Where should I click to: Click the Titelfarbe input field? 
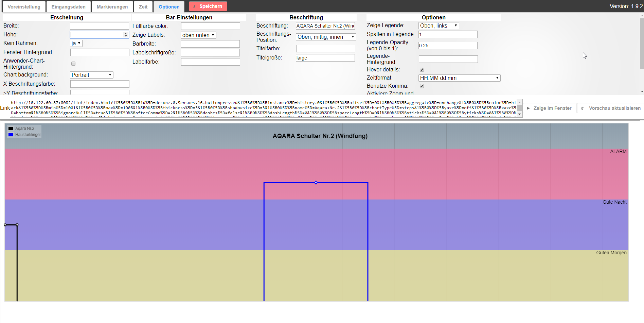[325, 49]
